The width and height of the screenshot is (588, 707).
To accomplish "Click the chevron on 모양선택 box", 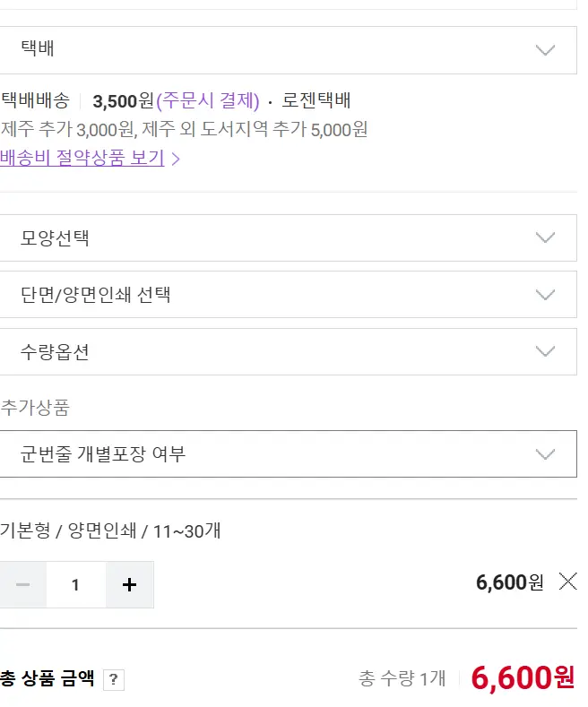I will (x=545, y=238).
